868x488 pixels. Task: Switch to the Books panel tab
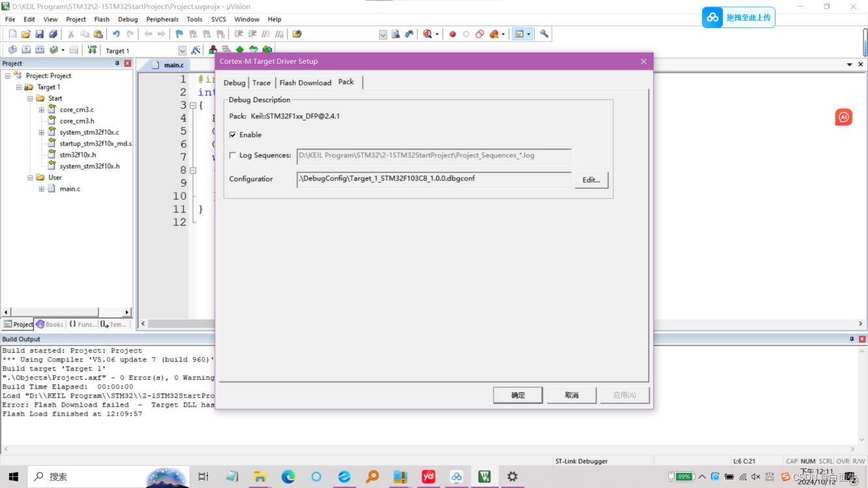point(50,324)
